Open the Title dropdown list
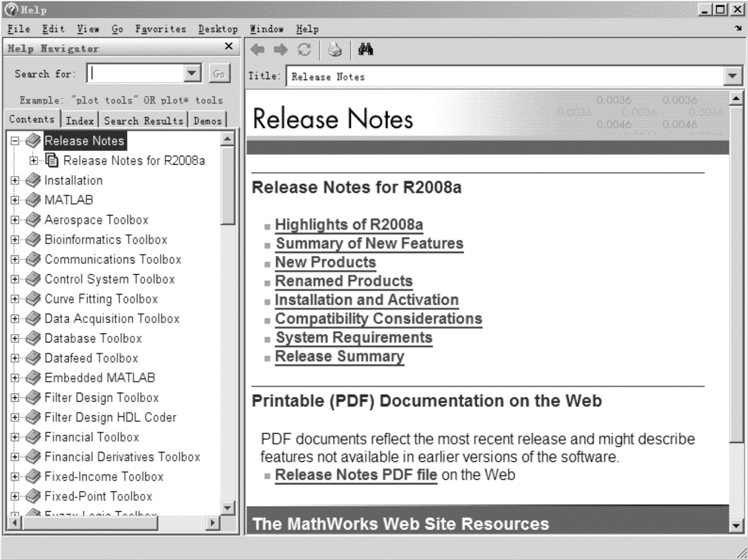This screenshot has height=560, width=748. [x=732, y=77]
